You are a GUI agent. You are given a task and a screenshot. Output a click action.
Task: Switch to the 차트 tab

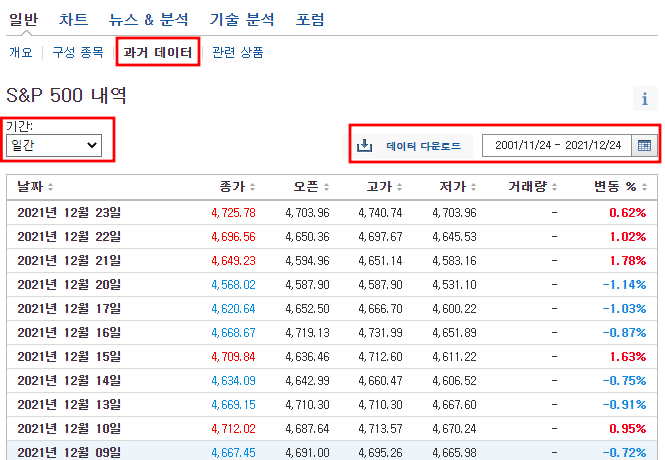click(73, 20)
